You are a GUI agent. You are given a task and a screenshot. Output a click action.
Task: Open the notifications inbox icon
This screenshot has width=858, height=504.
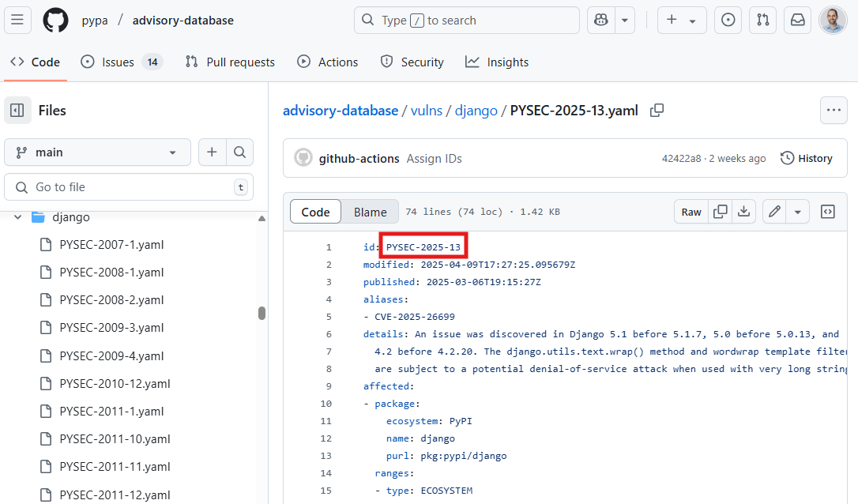coord(797,20)
